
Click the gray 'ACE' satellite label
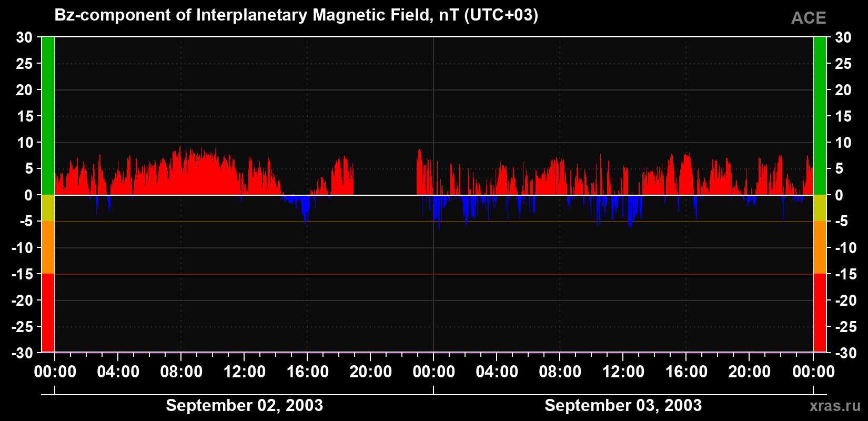[809, 18]
